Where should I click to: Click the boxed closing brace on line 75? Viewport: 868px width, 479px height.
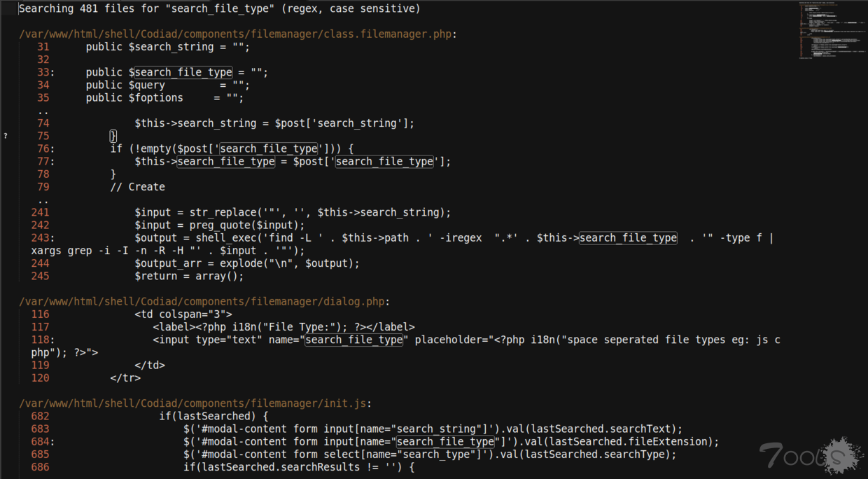pyautogui.click(x=113, y=136)
